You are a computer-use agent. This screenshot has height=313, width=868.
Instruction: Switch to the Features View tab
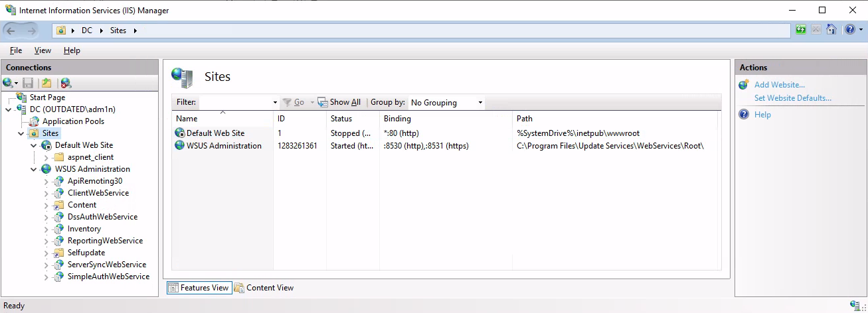(199, 288)
